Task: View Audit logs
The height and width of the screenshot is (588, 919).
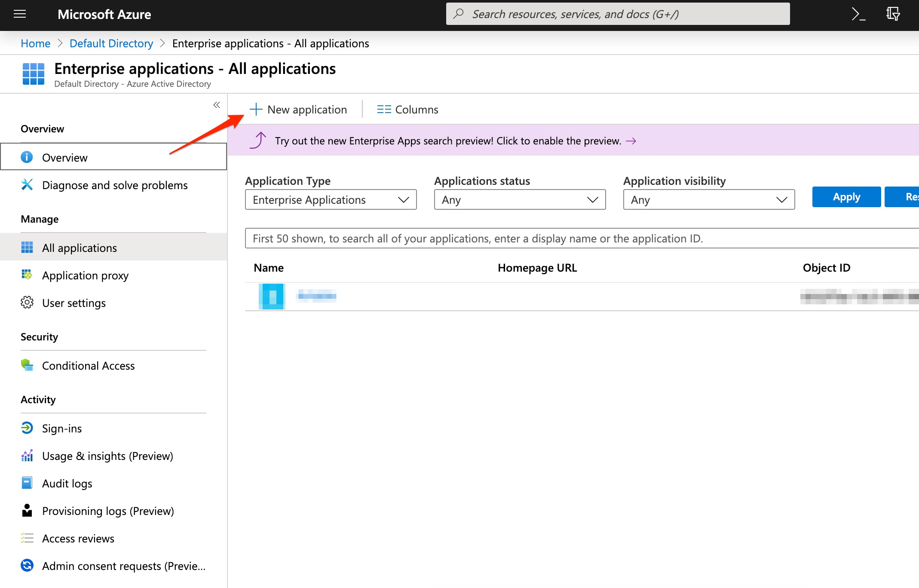Action: 113,483
